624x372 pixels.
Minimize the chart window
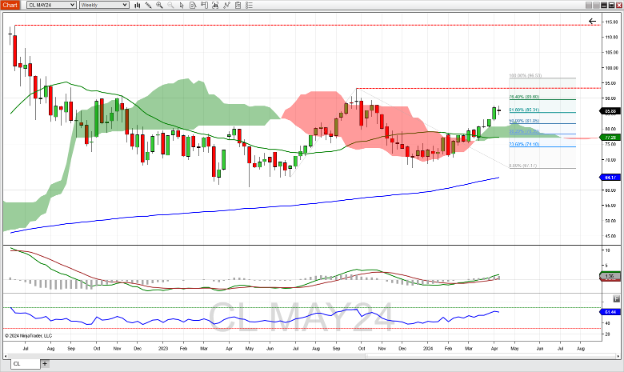pos(604,5)
